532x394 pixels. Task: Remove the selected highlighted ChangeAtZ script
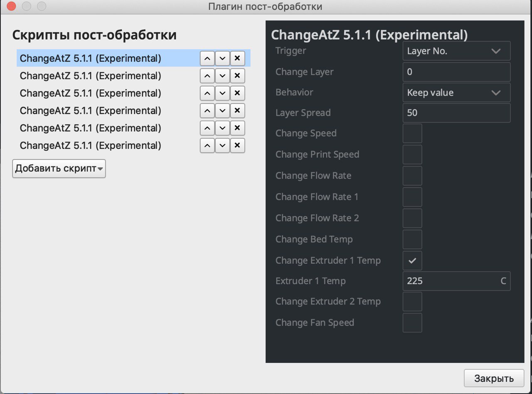tap(237, 58)
